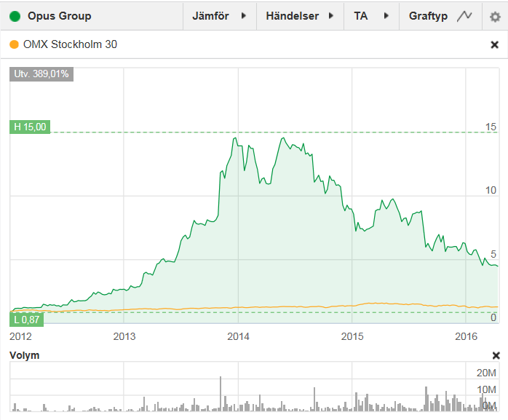This screenshot has height=420, width=508.
Task: Click the price axis value 5
Action: pos(493,254)
